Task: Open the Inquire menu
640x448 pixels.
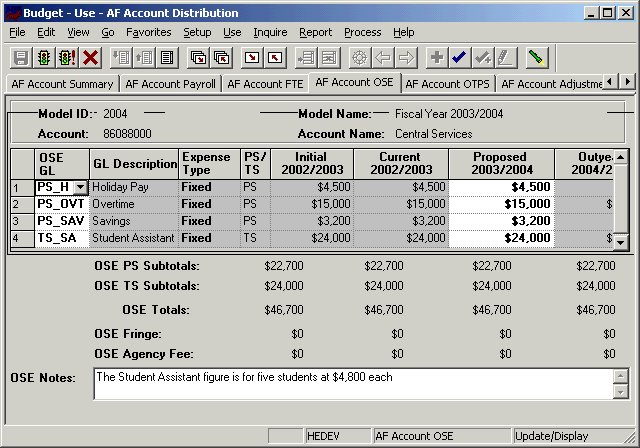Action: pos(270,32)
